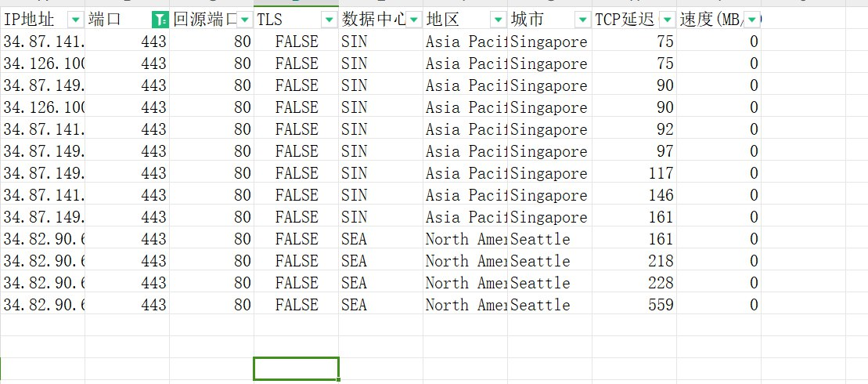Open the IP地址 column filter dropdown
868x384 pixels.
75,20
